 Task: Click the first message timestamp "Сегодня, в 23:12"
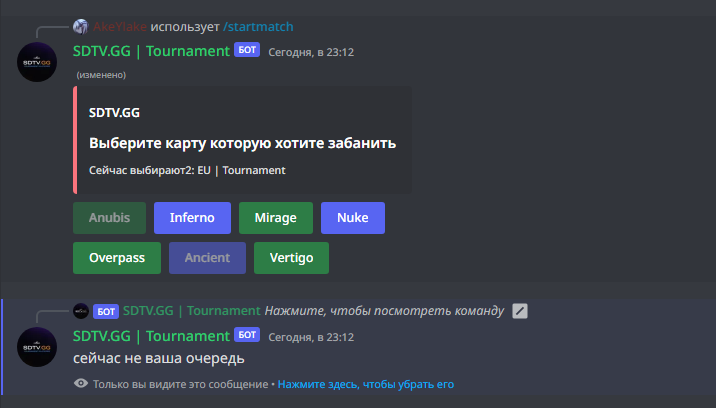311,53
